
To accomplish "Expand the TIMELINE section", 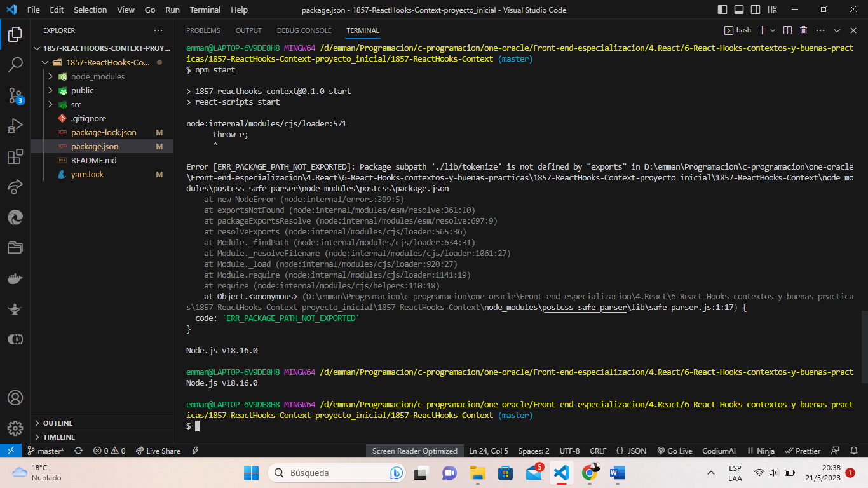I will point(102,437).
